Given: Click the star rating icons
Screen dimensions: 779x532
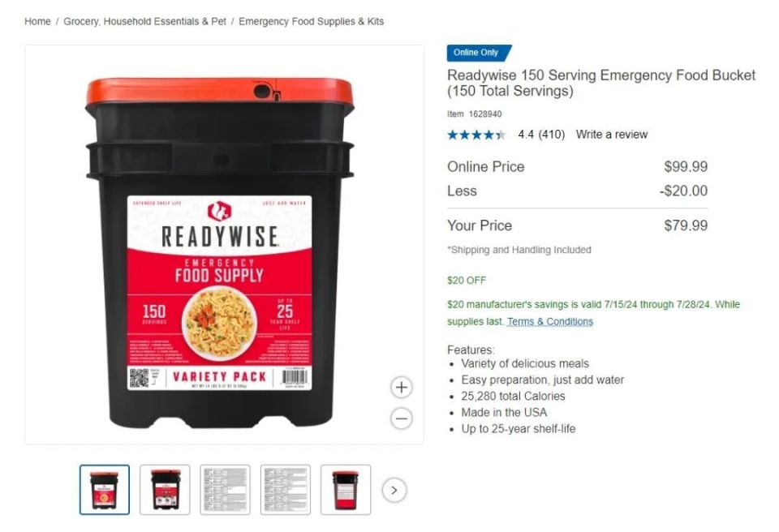Looking at the screenshot, I should coord(476,135).
